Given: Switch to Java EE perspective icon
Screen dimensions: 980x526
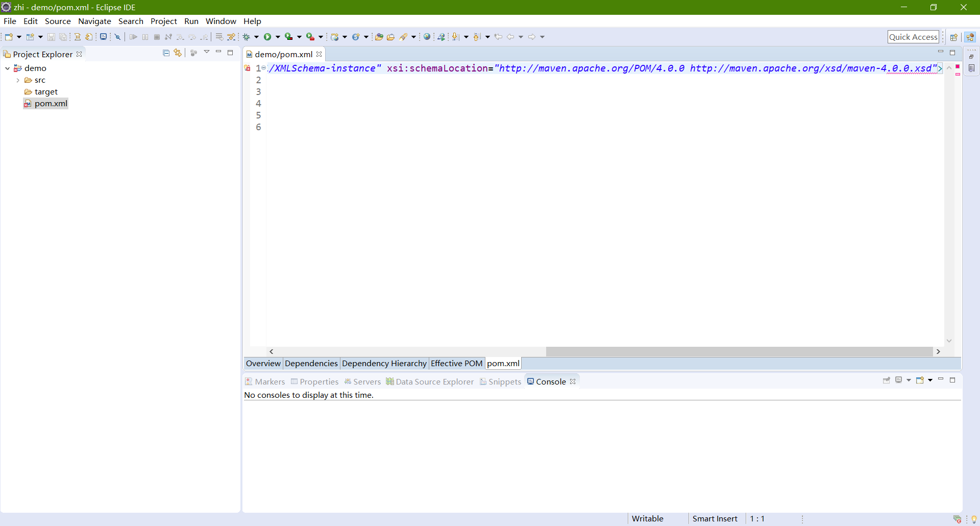Looking at the screenshot, I should coord(970,37).
